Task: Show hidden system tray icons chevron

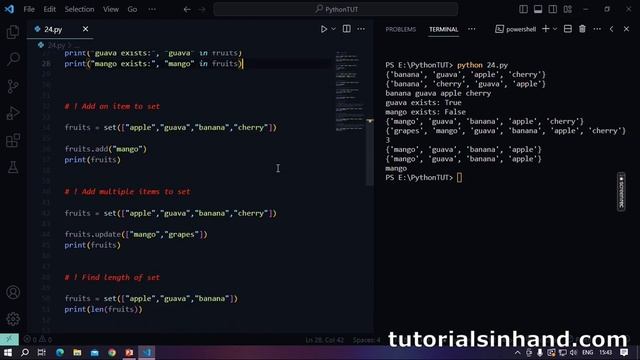Action: pos(518,352)
